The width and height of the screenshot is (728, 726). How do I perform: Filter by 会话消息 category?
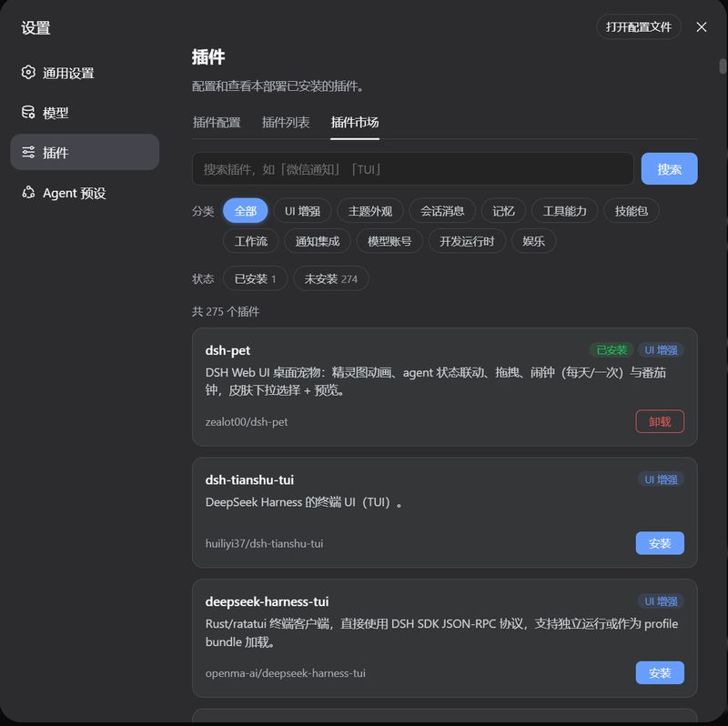pos(442,211)
